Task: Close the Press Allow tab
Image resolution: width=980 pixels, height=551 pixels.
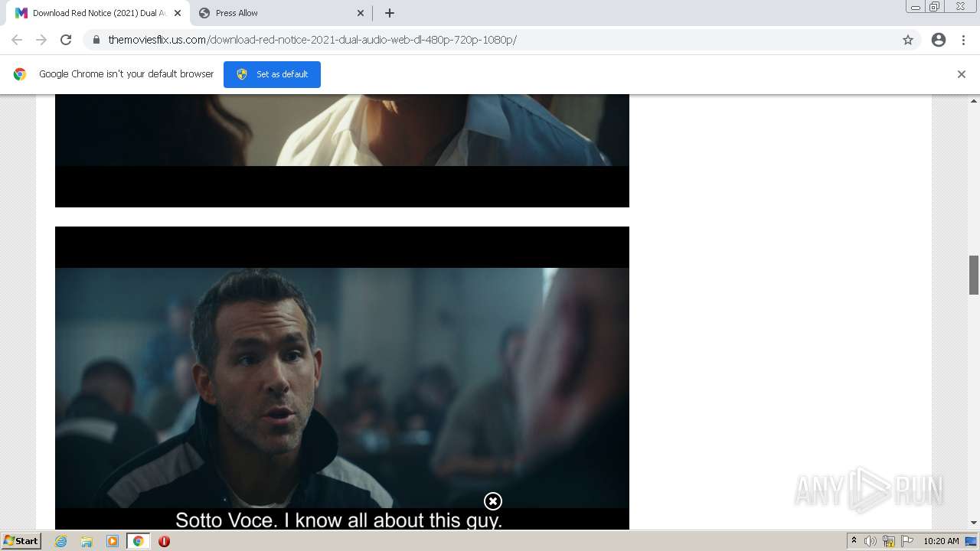Action: tap(361, 13)
